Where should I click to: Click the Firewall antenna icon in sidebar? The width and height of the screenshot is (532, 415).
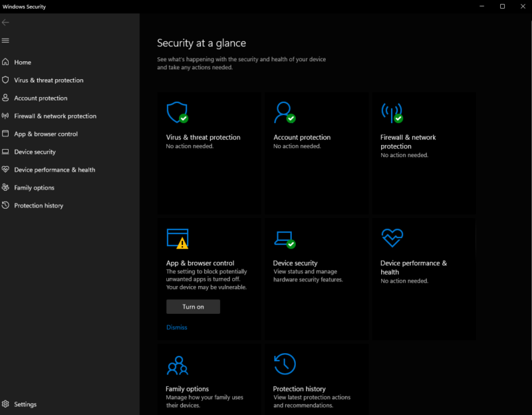coord(5,116)
